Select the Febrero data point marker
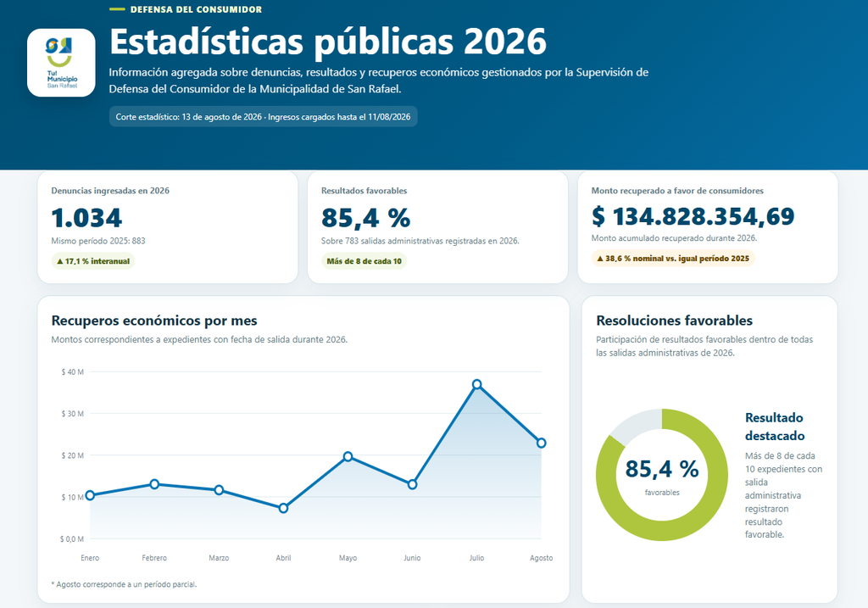 pos(154,484)
